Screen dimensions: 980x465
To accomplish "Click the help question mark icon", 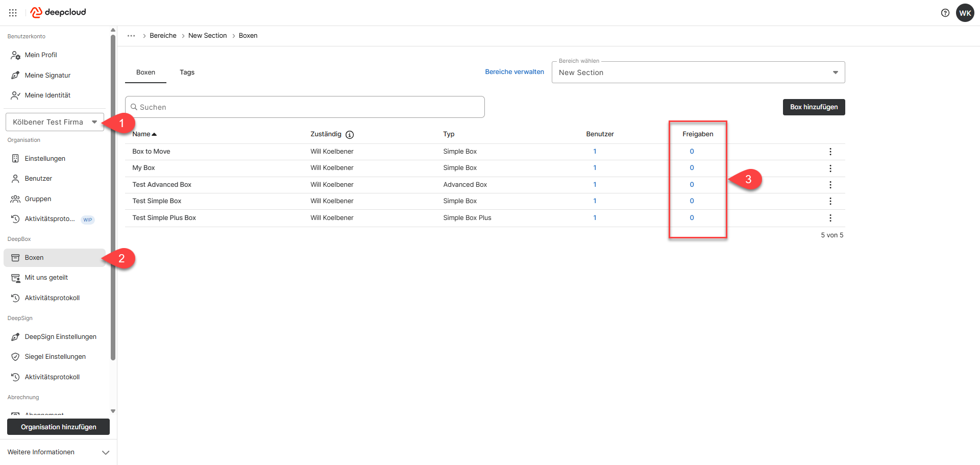I will pyautogui.click(x=945, y=13).
